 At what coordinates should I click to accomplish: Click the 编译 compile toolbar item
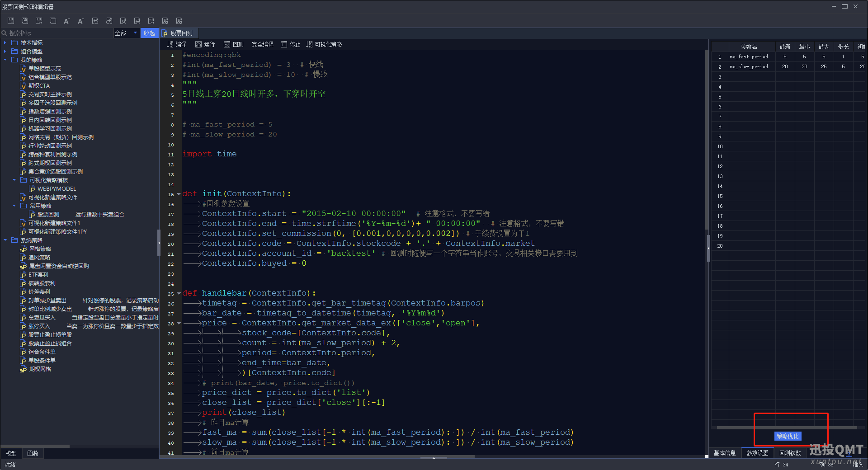tap(176, 44)
